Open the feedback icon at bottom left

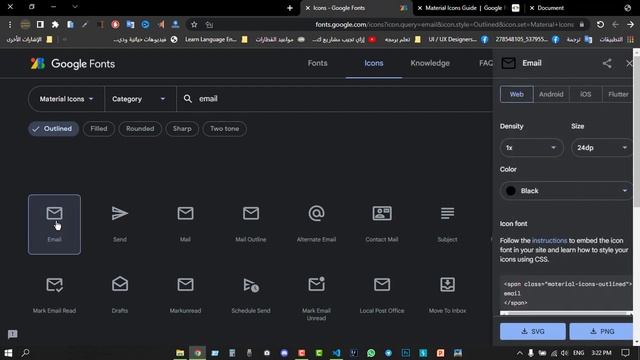[x=13, y=334]
